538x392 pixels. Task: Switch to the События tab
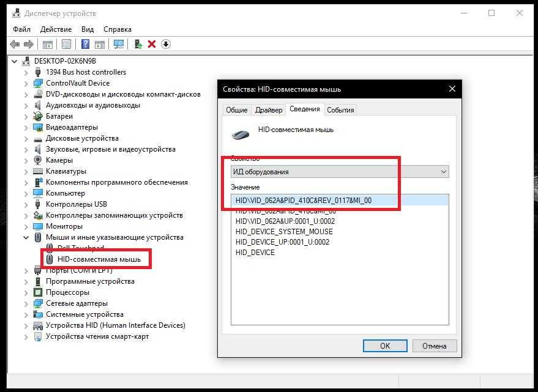(x=340, y=110)
